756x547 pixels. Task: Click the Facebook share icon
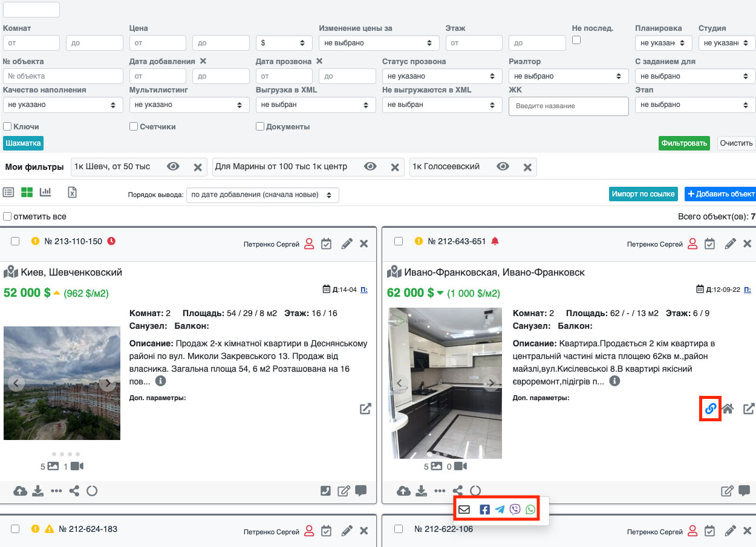[x=484, y=510]
